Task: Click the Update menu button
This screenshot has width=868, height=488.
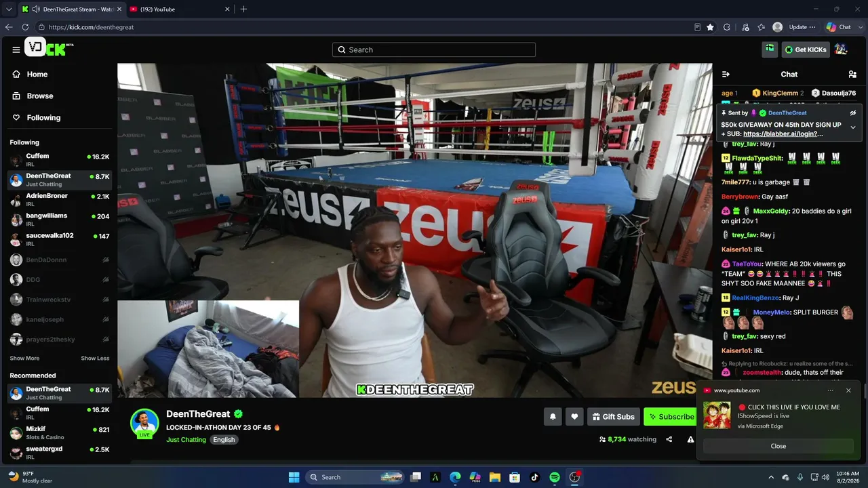Action: pyautogui.click(x=802, y=27)
